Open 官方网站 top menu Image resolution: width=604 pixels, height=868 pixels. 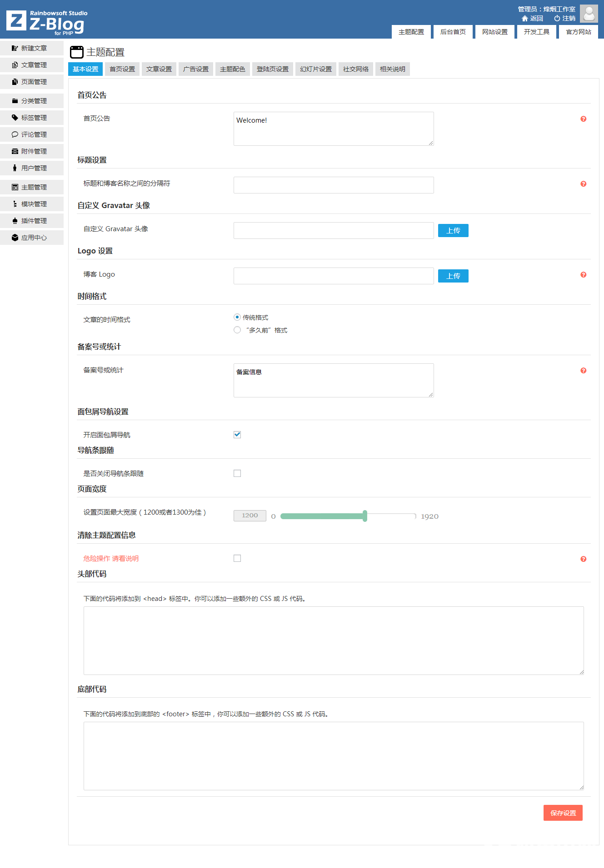point(579,32)
